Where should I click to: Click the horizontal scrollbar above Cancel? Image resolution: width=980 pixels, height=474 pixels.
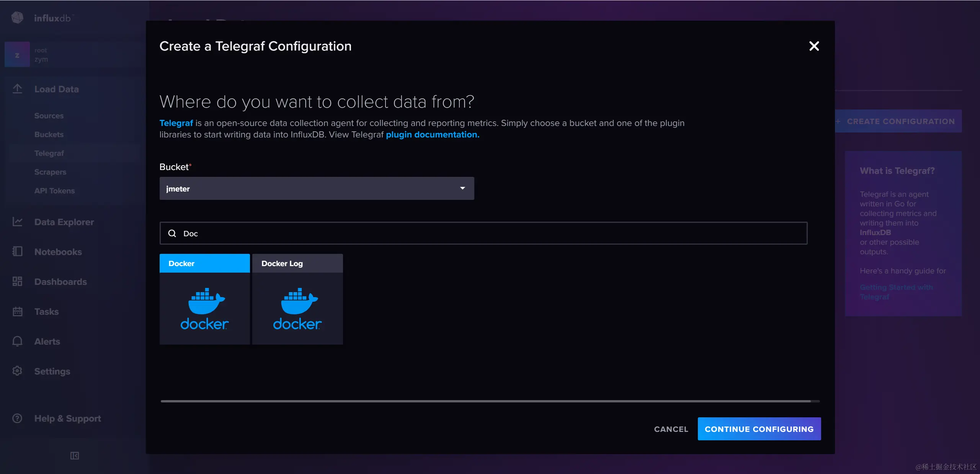(485, 401)
